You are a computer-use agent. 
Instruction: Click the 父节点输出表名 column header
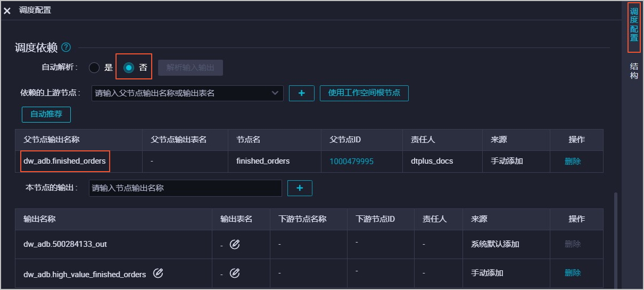[179, 140]
